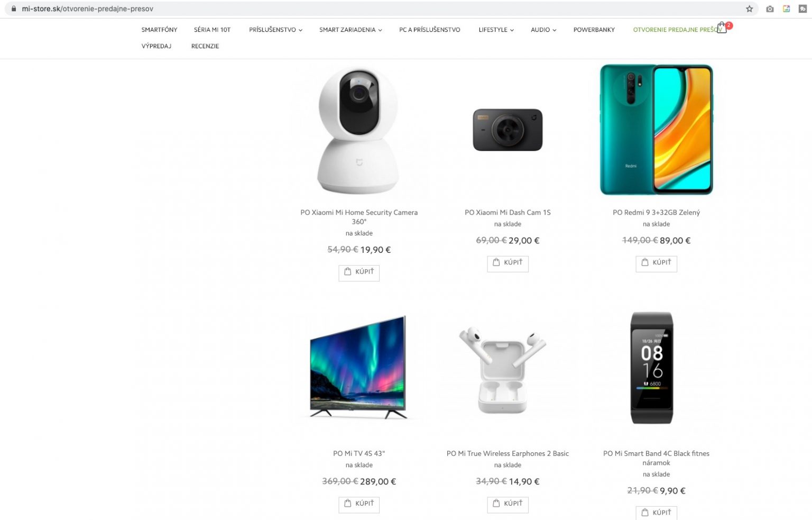
Task: Add Redmi 9 3+32GB Zelený to cart
Action: pyautogui.click(x=656, y=263)
